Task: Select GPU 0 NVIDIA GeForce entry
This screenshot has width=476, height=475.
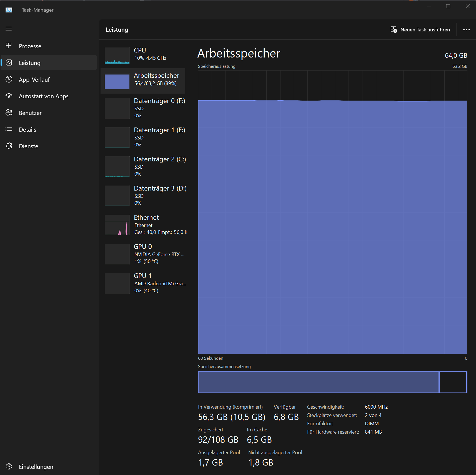Action: (x=143, y=254)
